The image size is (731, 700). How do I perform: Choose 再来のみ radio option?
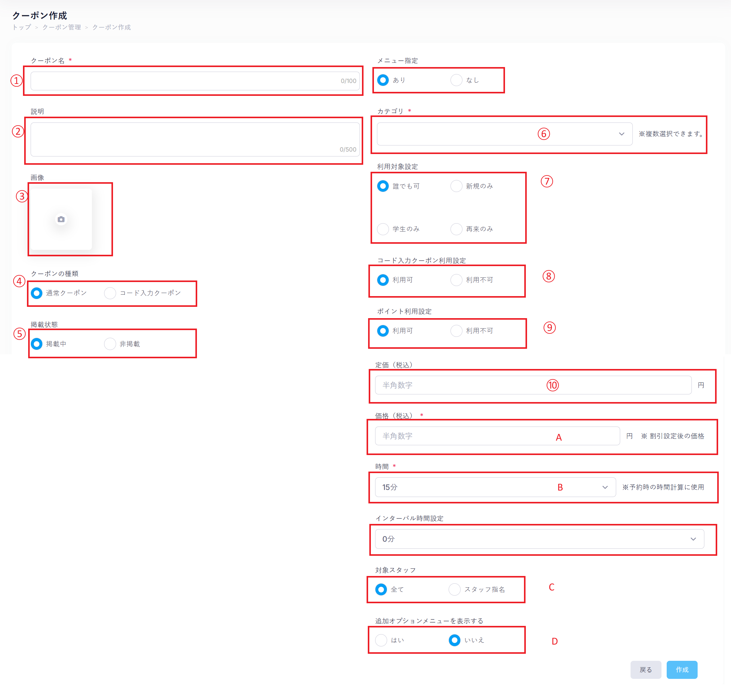click(x=457, y=229)
